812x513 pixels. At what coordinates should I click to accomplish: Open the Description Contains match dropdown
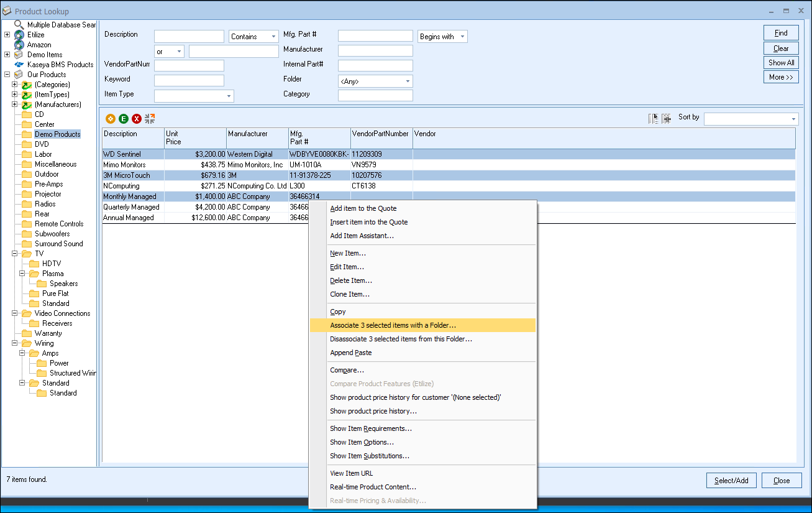point(273,37)
